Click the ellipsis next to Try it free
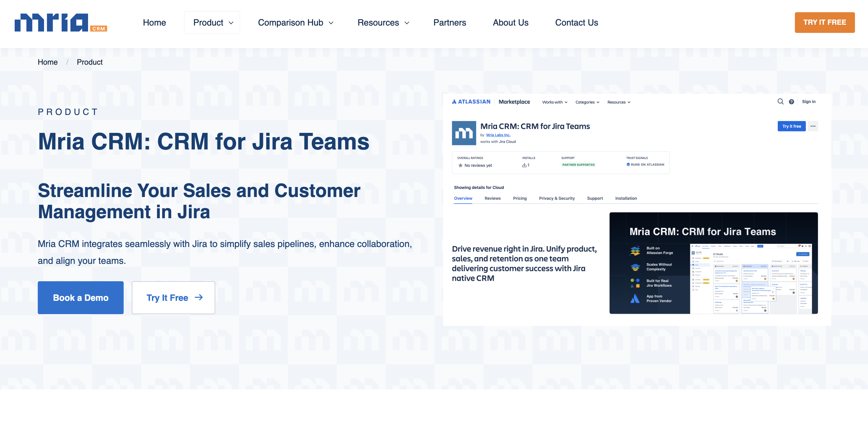Image resolution: width=868 pixels, height=425 pixels. pos(813,126)
